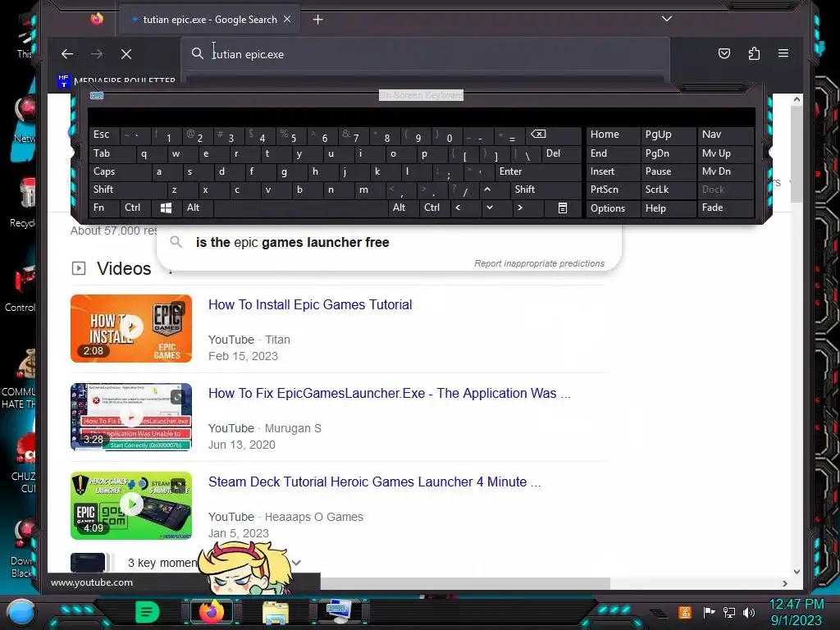
Task: Click the spacebar on on-screen keyboard
Action: (300, 208)
